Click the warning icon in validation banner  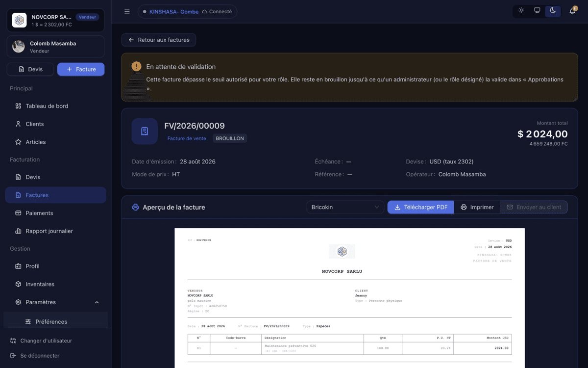[x=136, y=66]
